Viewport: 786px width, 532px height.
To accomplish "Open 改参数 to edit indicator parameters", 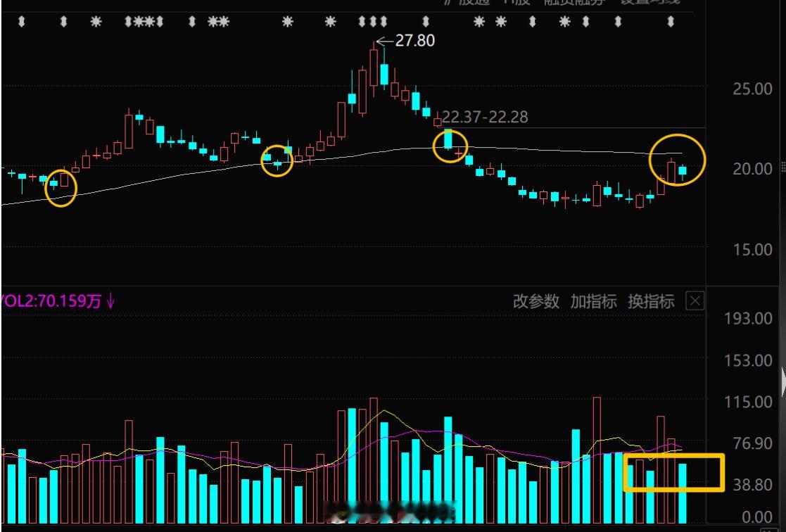I will coord(536,301).
